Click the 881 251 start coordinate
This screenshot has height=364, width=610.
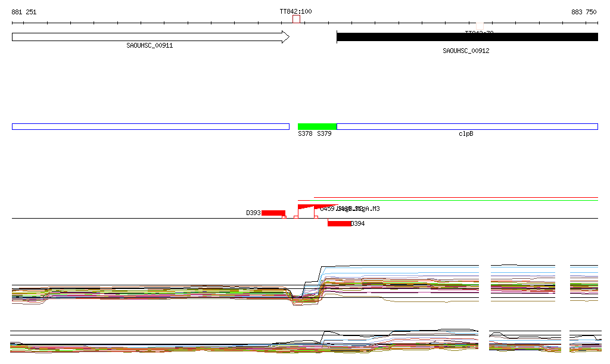click(x=24, y=12)
